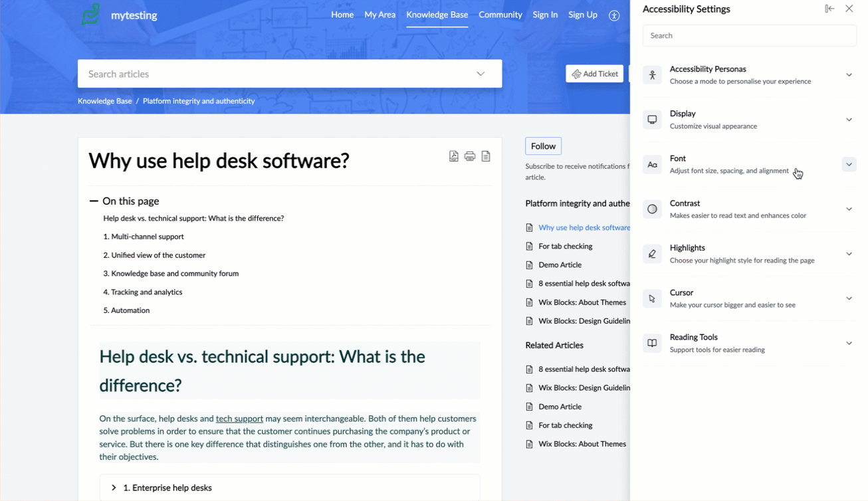Click document icon beside 'For tab checking' under Platform integrity

(530, 247)
